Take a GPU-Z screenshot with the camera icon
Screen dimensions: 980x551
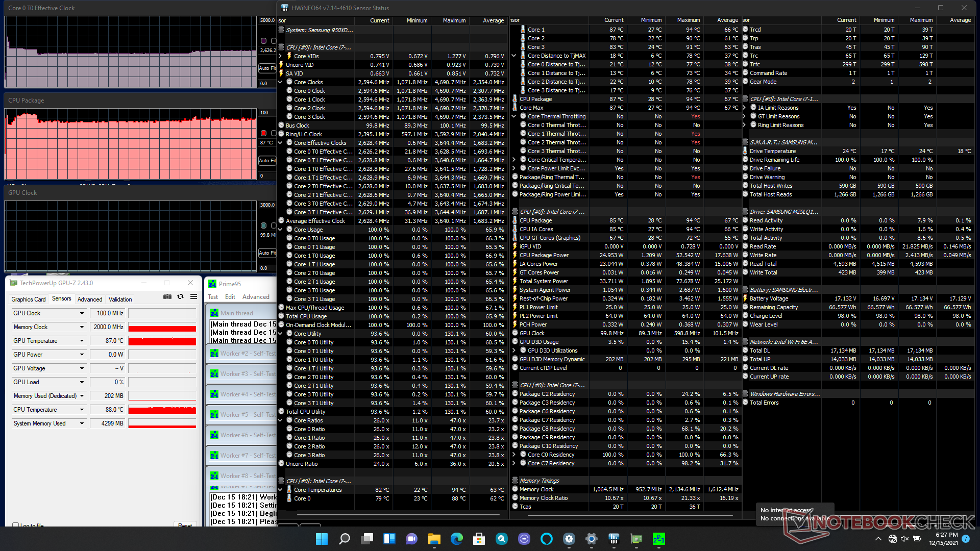(x=167, y=296)
